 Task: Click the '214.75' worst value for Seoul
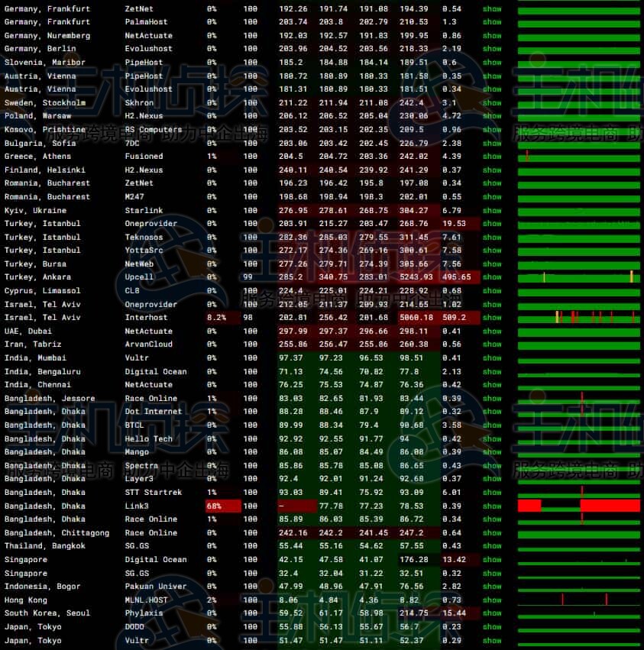pos(413,613)
